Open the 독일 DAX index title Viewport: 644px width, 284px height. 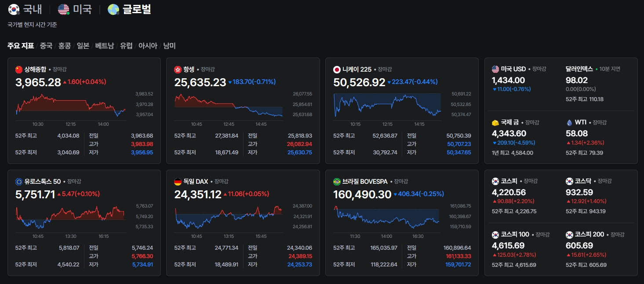tap(196, 182)
